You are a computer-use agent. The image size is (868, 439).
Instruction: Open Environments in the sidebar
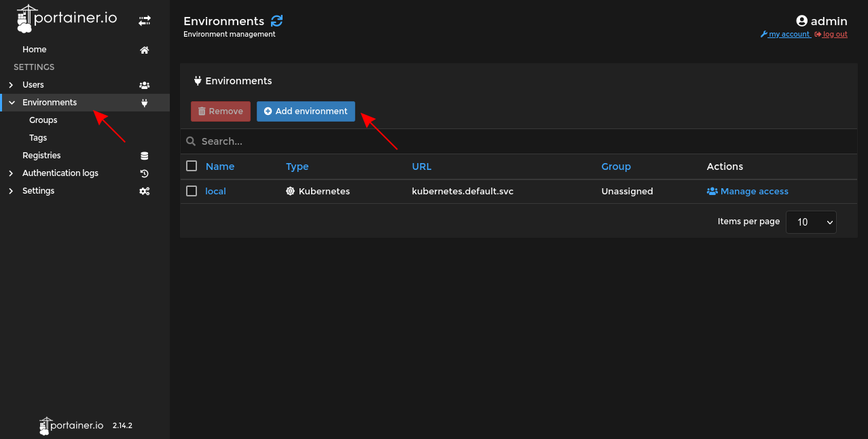point(50,103)
